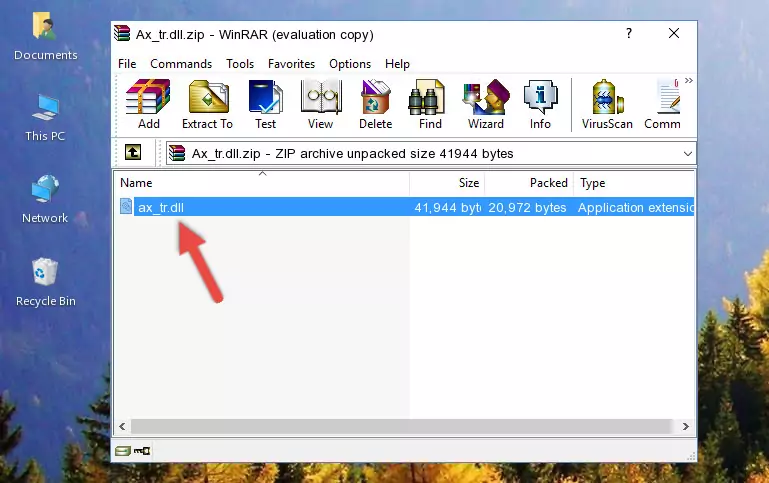Click the drive icon in status bar
The image size is (769, 483).
click(x=123, y=451)
